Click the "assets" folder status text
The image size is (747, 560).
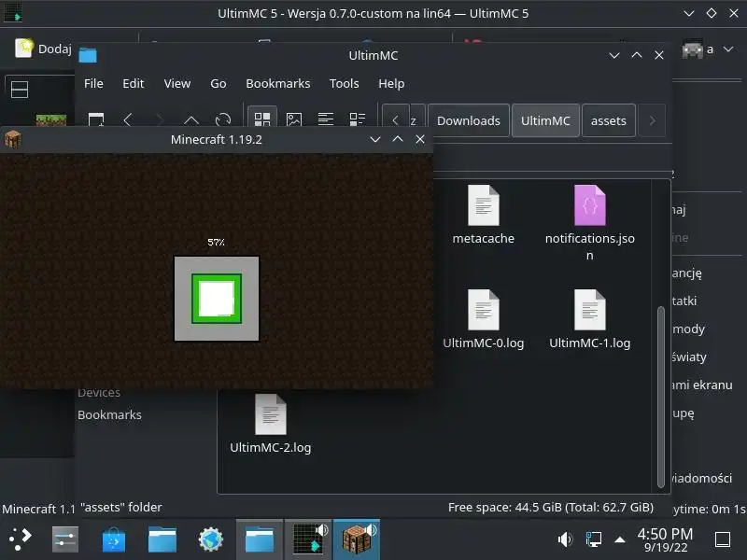121,507
